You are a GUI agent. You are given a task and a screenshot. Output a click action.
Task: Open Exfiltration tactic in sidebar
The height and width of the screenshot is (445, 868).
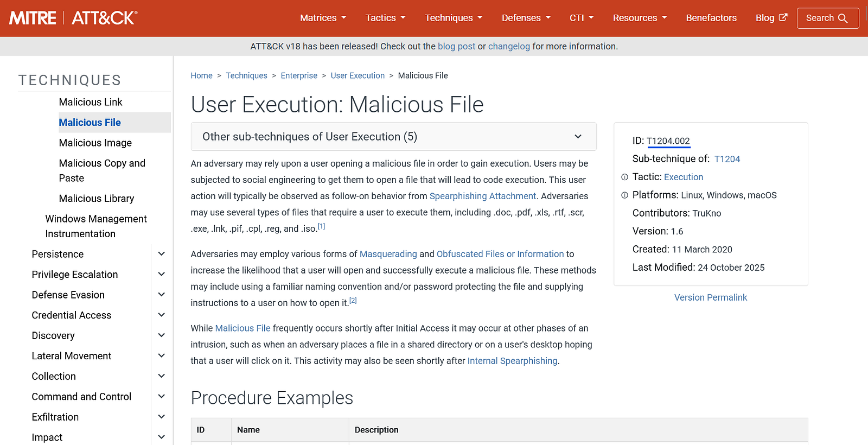[55, 417]
